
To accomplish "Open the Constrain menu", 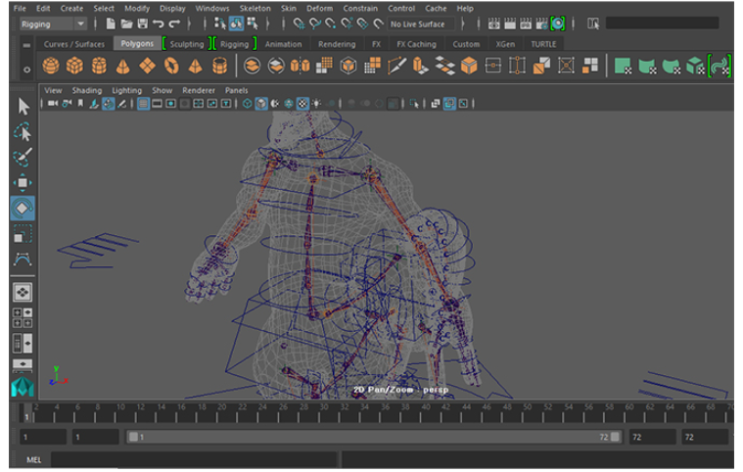I will [x=360, y=8].
